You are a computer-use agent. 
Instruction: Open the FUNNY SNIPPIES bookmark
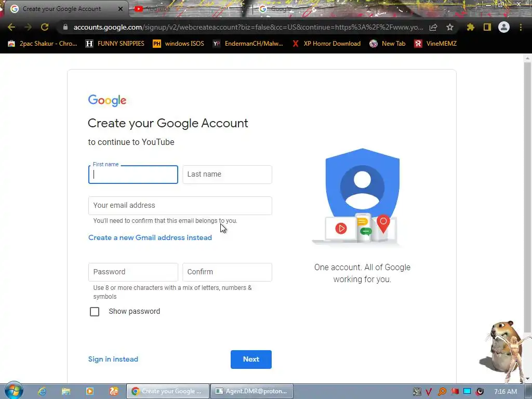point(115,44)
